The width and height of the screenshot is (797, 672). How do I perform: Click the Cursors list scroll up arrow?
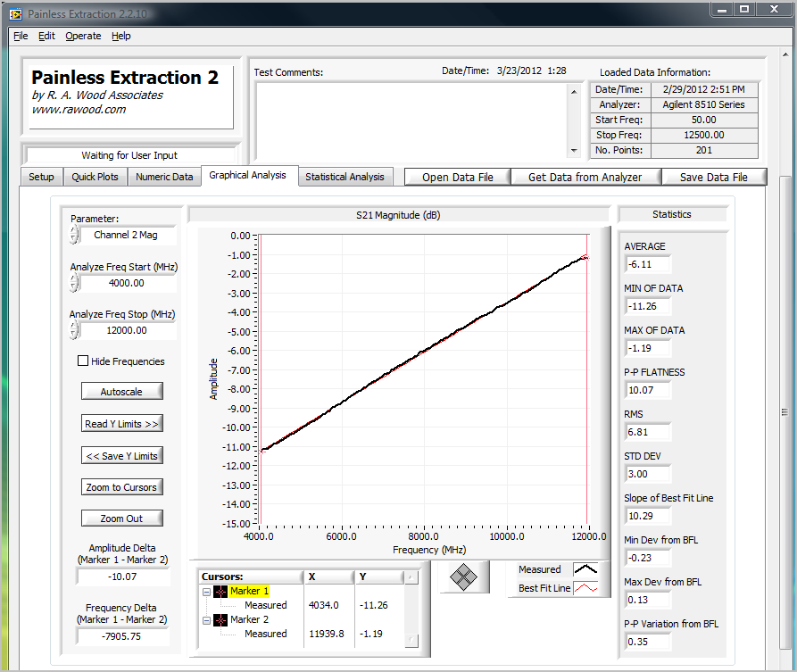tap(411, 577)
